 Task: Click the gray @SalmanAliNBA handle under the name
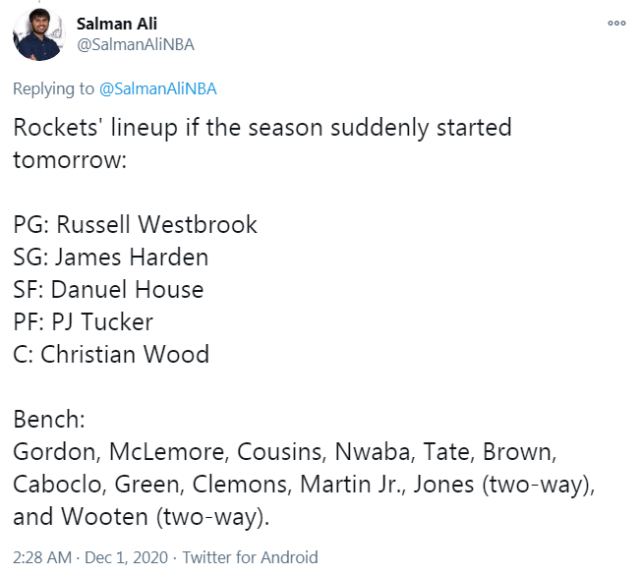[135, 45]
